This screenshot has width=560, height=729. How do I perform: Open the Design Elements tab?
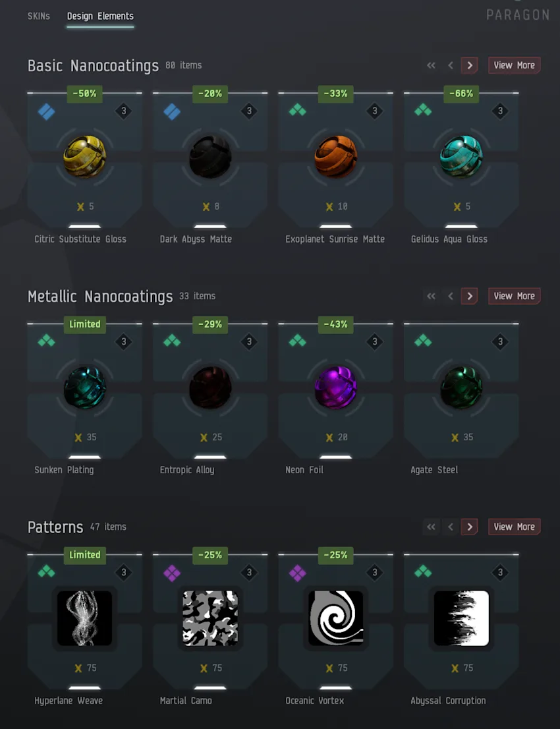100,16
